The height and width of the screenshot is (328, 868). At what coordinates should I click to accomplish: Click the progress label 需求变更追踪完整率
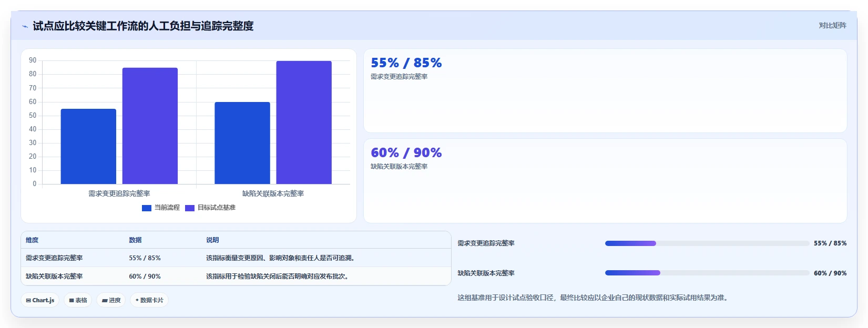[x=486, y=243]
